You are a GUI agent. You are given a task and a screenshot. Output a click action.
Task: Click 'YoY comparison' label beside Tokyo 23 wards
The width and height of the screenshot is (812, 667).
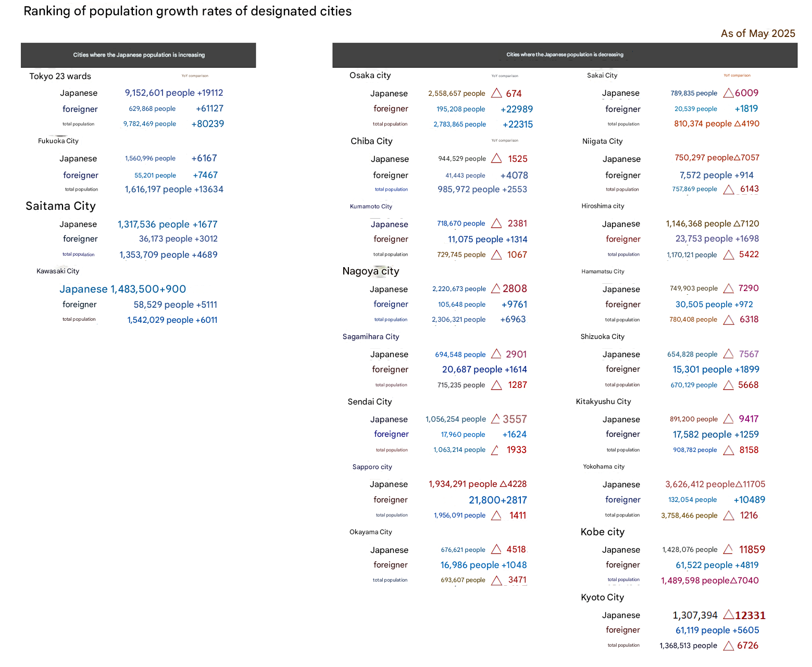(x=195, y=76)
